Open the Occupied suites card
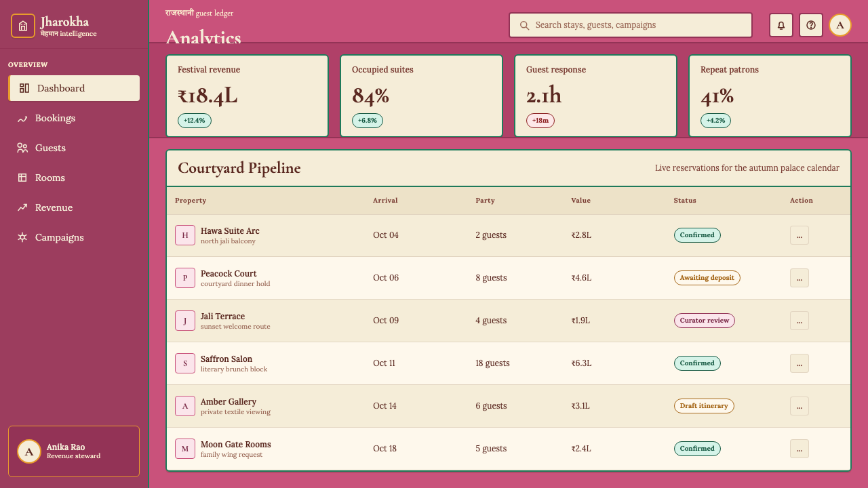Screen dimensions: 868x488 tap(422, 96)
